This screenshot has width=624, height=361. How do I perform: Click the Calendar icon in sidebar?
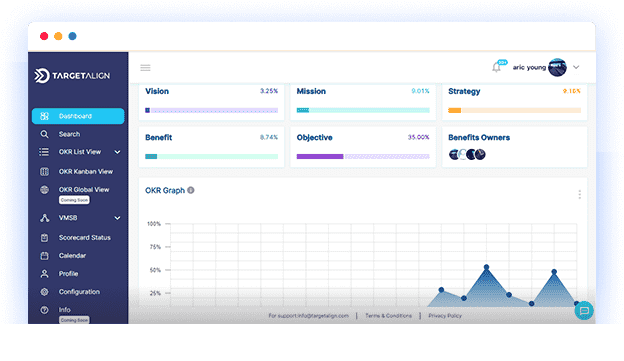[x=45, y=256]
